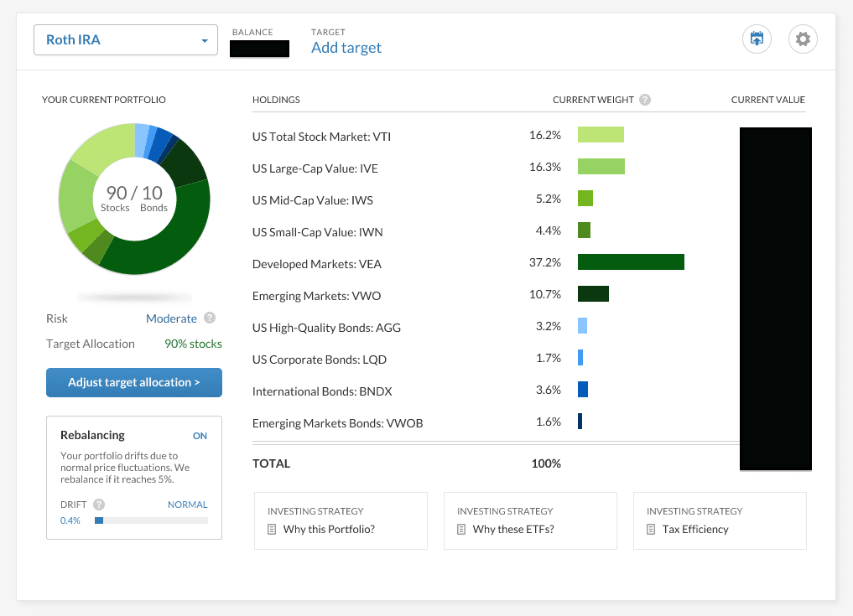The image size is (853, 616).
Task: Click document icon for Tax Efficiency
Action: 651,530
